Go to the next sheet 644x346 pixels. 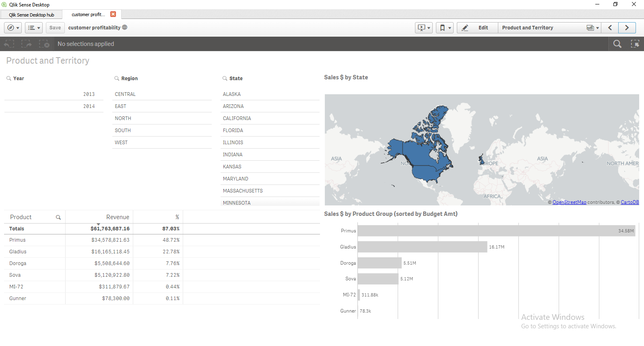click(x=627, y=28)
